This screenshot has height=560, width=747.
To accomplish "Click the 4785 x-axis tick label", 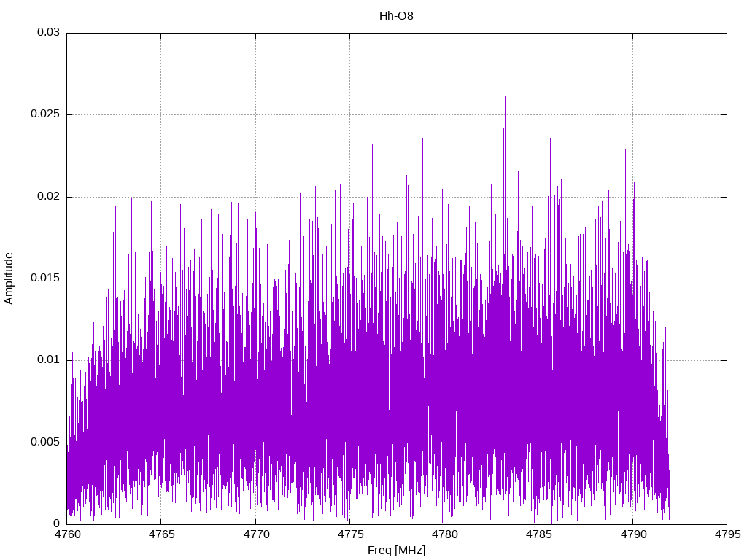I will pos(539,534).
